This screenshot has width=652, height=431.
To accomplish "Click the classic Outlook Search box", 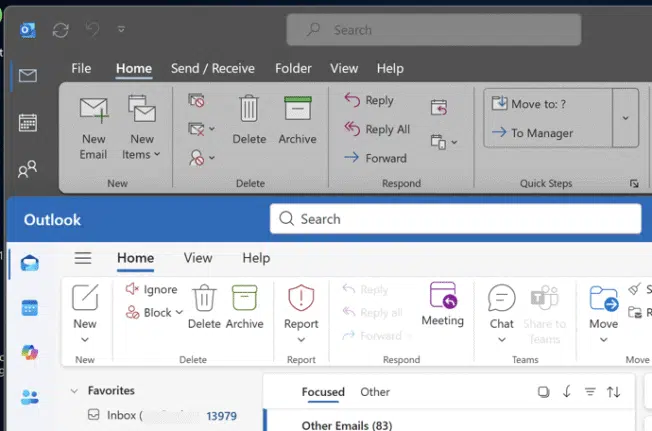I will point(434,30).
